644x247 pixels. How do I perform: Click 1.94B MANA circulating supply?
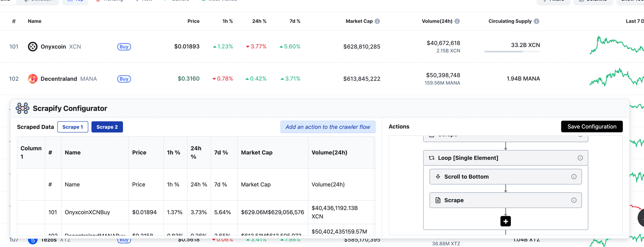(523, 79)
